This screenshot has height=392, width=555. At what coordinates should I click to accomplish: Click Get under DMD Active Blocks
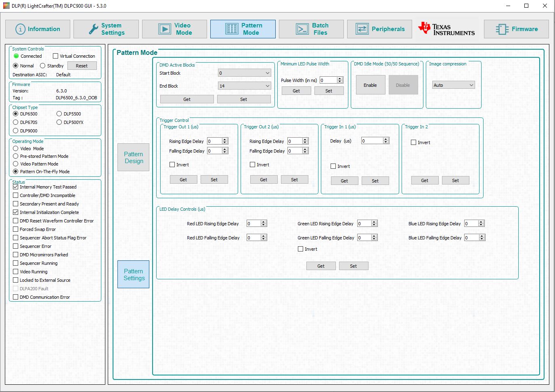[187, 99]
